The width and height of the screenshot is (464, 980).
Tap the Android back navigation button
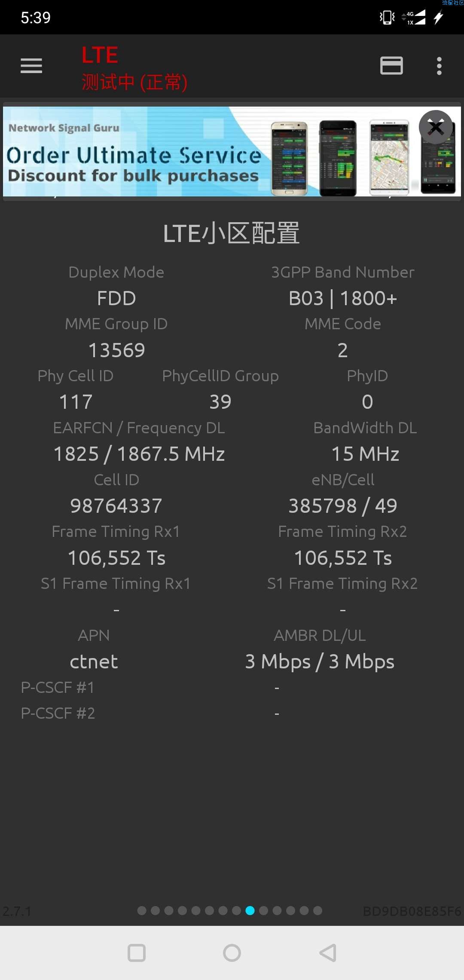pos(328,953)
